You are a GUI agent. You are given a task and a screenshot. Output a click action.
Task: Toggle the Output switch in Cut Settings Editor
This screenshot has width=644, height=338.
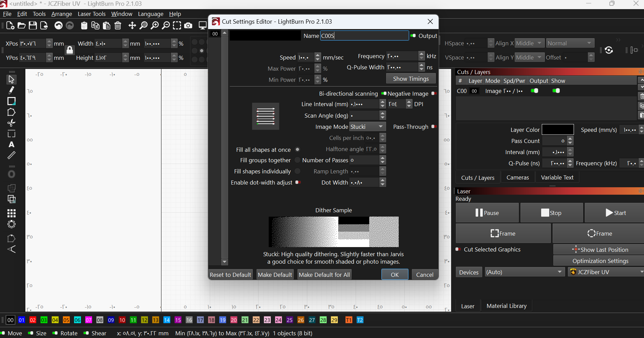[x=413, y=36]
